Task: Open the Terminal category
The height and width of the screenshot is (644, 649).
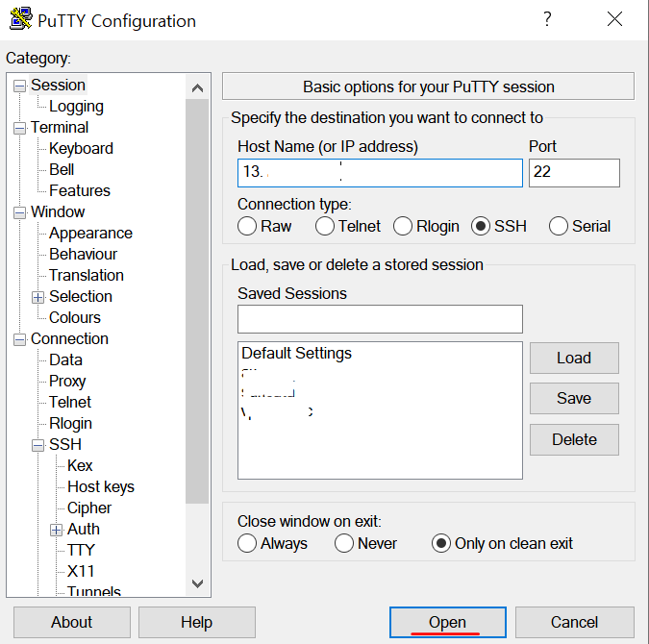Action: point(60,127)
